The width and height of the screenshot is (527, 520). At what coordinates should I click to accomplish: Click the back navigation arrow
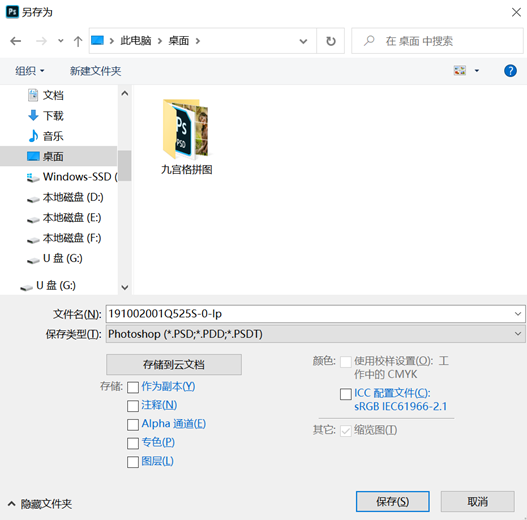(x=15, y=41)
